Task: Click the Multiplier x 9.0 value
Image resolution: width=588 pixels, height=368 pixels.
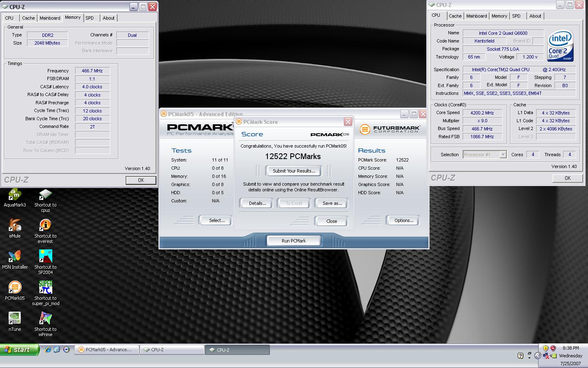Action: (x=482, y=121)
